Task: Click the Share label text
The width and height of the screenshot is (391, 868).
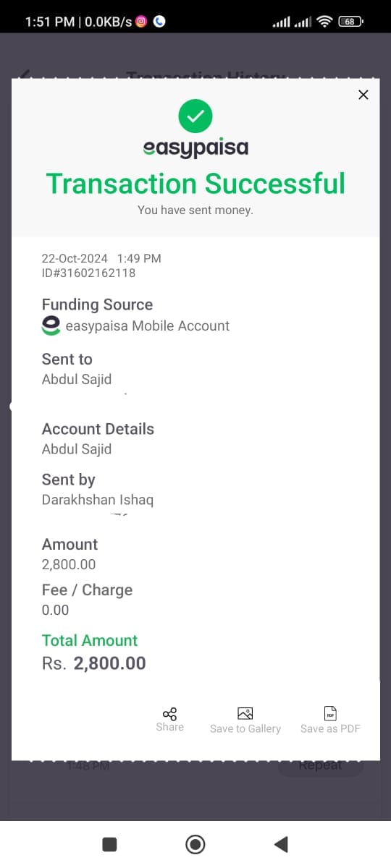Action: (x=169, y=727)
